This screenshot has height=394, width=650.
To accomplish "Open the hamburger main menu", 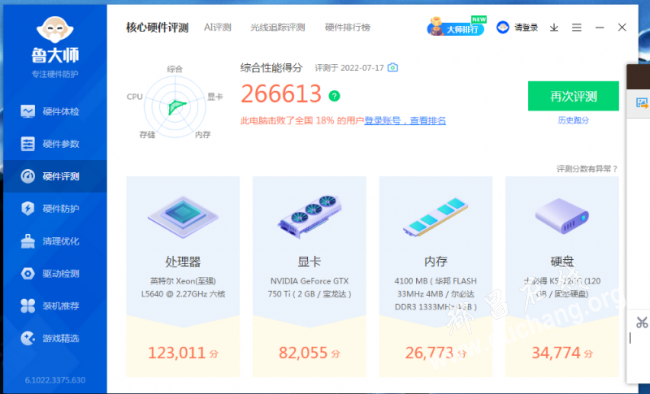I will [x=577, y=28].
